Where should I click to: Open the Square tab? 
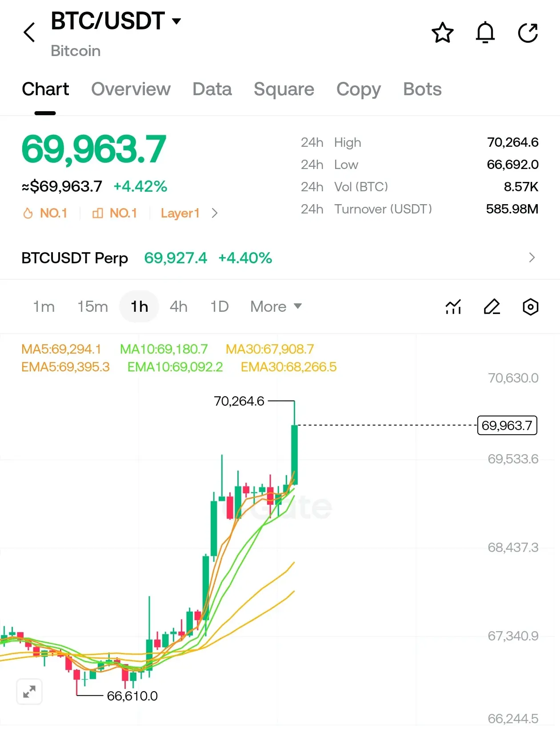(284, 89)
